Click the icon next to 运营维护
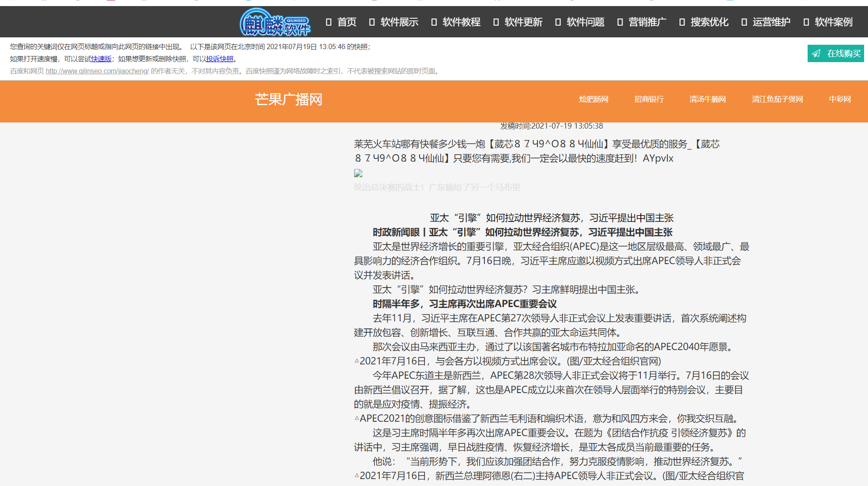 coord(744,22)
